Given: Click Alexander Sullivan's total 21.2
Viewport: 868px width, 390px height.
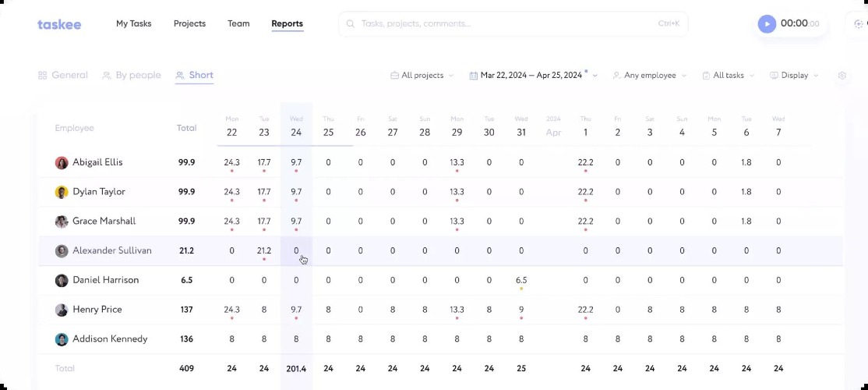Looking at the screenshot, I should (186, 250).
